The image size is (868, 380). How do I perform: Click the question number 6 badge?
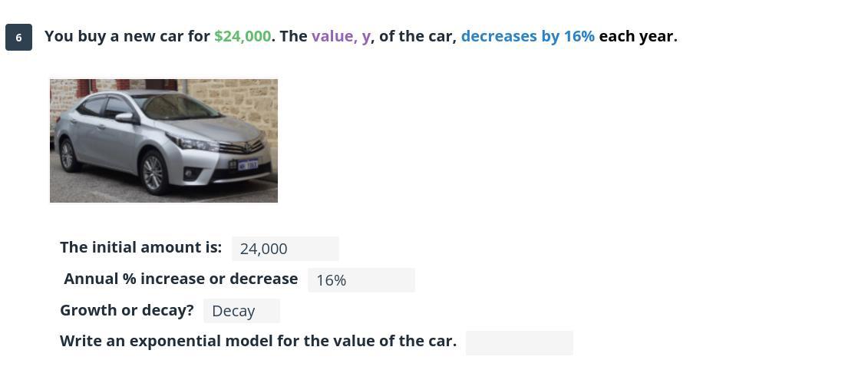coord(19,37)
